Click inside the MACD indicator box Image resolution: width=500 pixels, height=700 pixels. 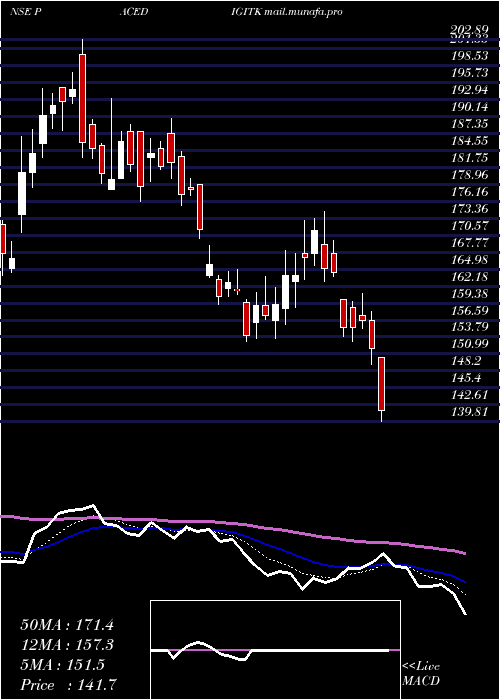click(275, 650)
